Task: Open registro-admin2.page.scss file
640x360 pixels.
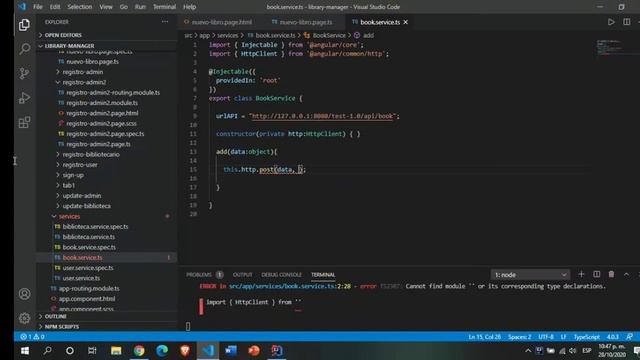Action: point(101,123)
